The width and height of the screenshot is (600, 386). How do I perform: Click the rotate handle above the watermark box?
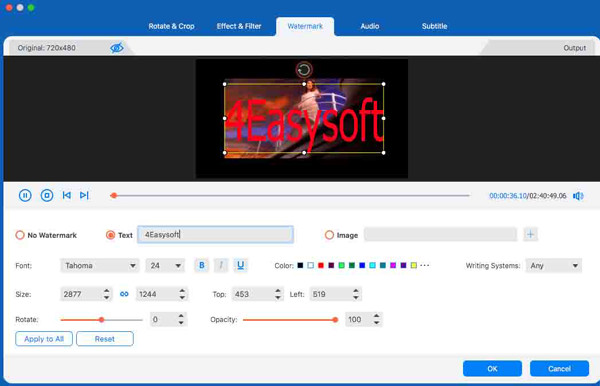pos(304,70)
